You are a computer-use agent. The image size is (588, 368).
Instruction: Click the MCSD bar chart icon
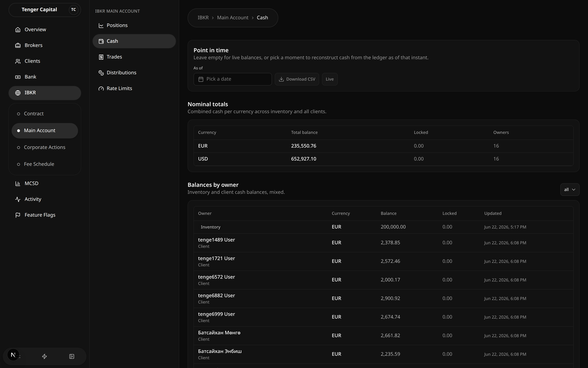18,184
